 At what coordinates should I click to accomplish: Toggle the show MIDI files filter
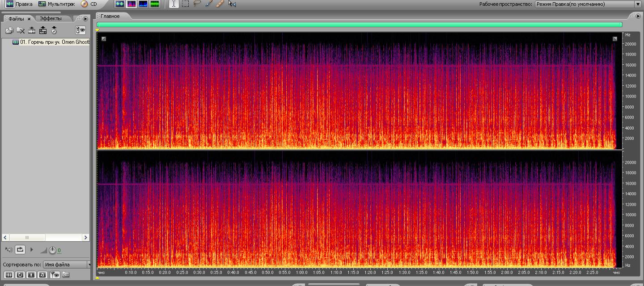coord(42,275)
